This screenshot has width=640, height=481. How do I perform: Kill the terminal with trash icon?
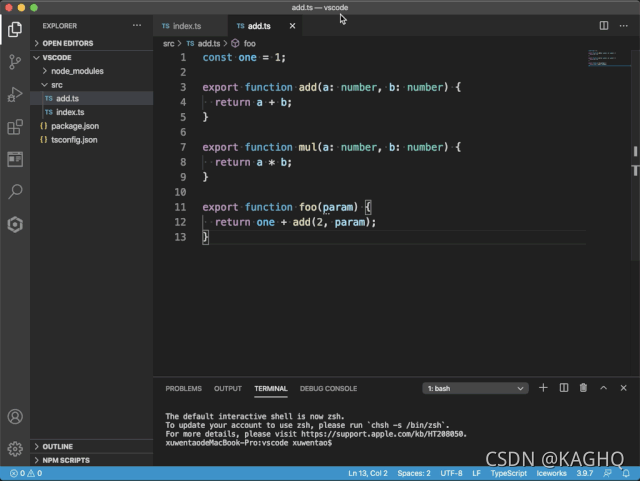coord(583,388)
